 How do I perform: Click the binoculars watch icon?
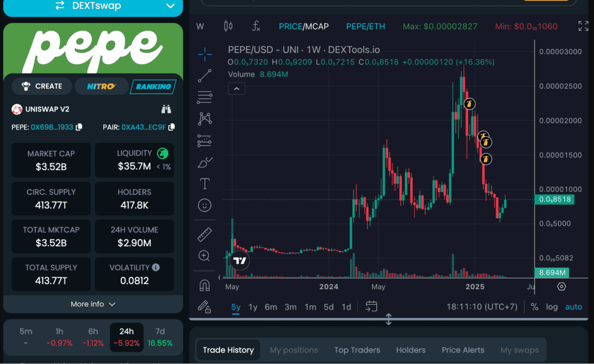click(x=166, y=109)
